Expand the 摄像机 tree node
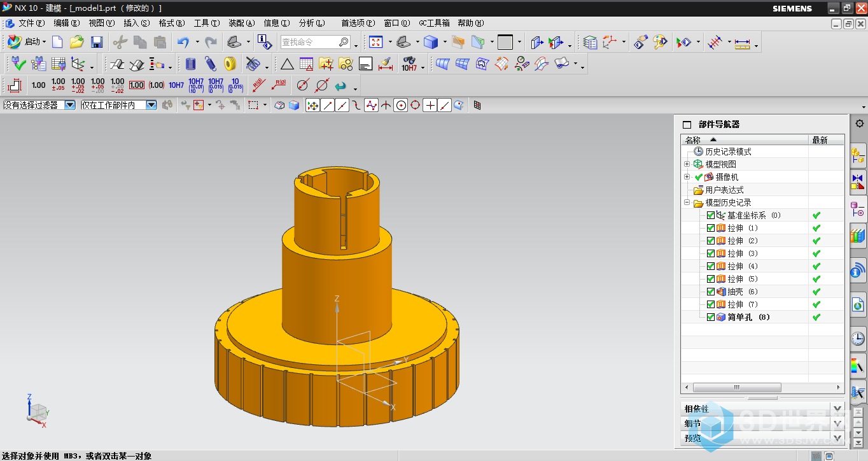Viewport: 868px width, 461px height. 687,177
